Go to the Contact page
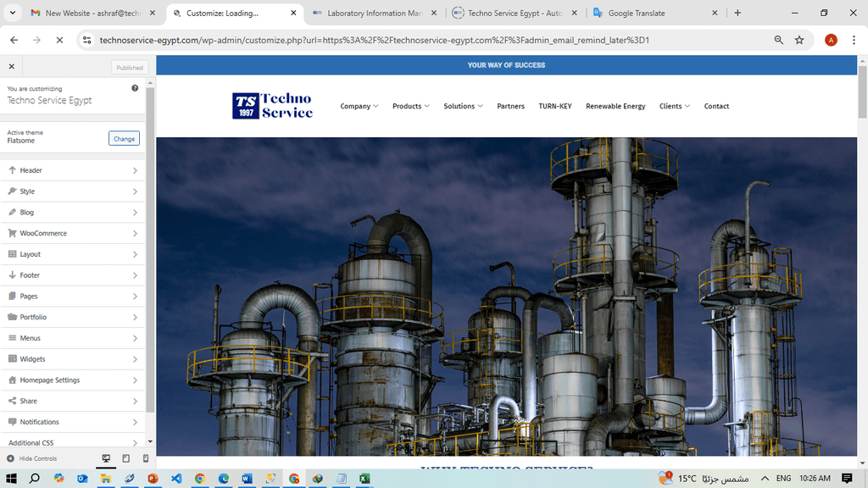 716,106
